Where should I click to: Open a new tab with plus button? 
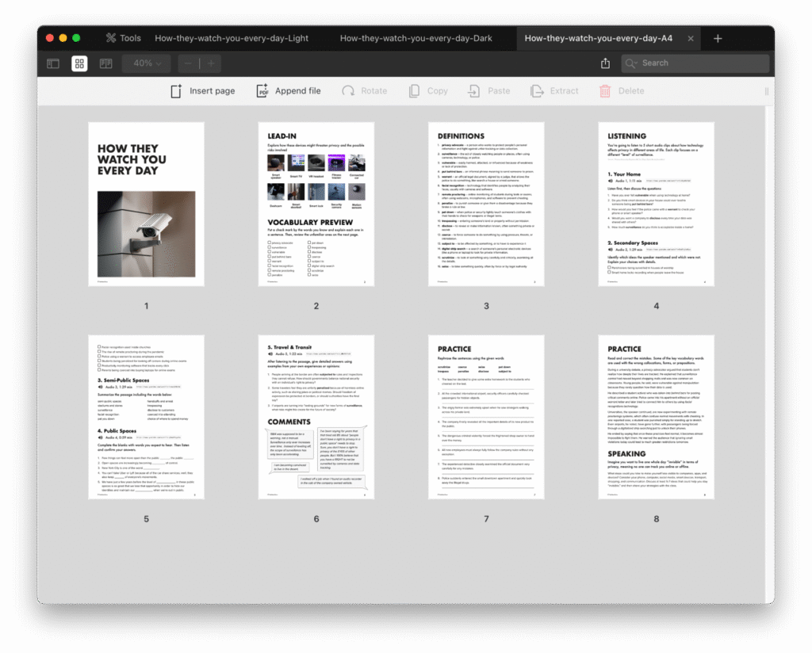pyautogui.click(x=718, y=38)
